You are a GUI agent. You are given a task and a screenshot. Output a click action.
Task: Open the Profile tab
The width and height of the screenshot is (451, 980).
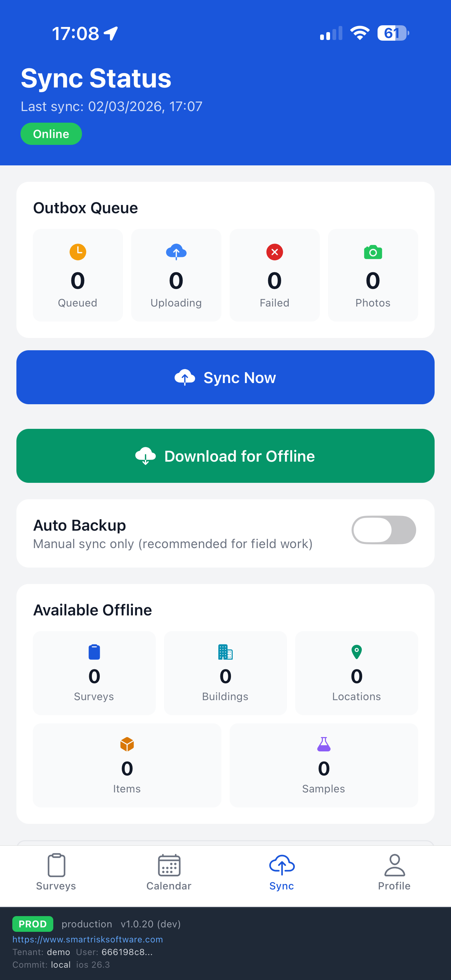click(x=394, y=872)
